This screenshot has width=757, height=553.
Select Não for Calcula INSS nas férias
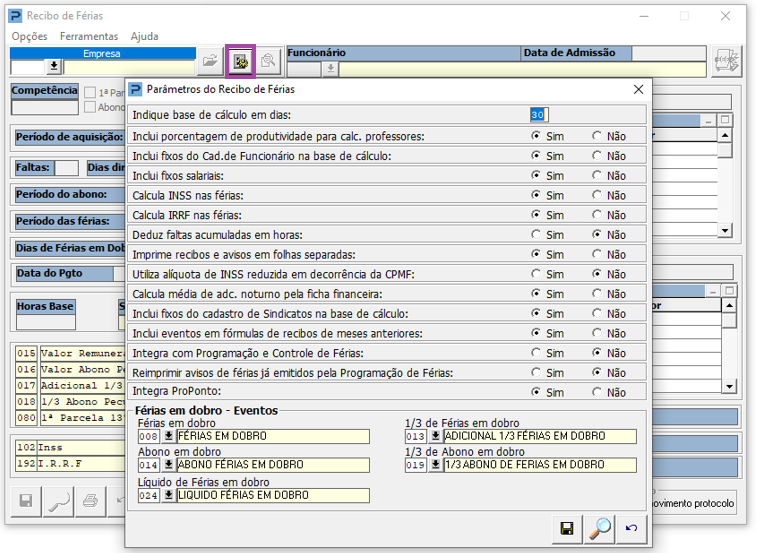point(597,195)
